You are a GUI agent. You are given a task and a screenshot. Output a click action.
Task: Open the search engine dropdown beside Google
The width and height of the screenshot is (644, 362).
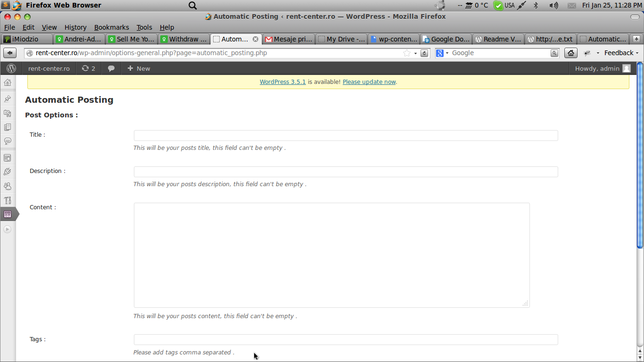coord(442,53)
